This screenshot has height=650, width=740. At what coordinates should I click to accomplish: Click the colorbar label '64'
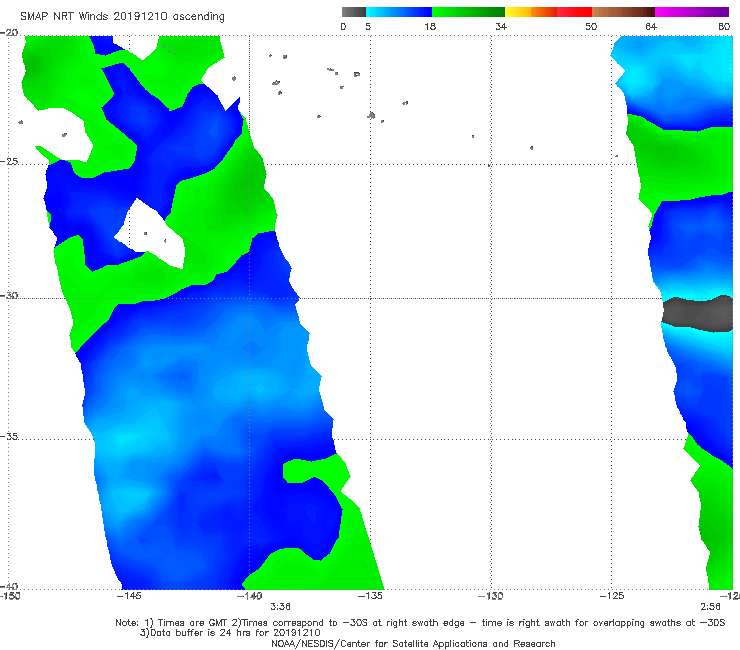(x=651, y=27)
